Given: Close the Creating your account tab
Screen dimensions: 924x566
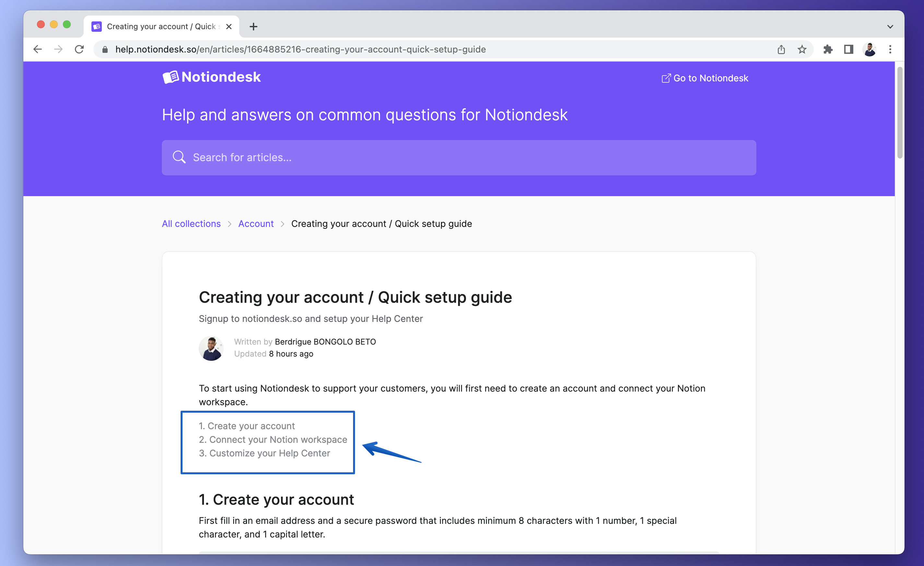Looking at the screenshot, I should click(229, 27).
